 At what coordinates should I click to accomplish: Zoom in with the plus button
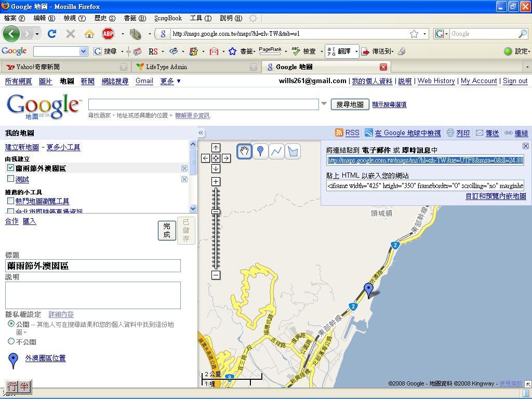pos(216,181)
